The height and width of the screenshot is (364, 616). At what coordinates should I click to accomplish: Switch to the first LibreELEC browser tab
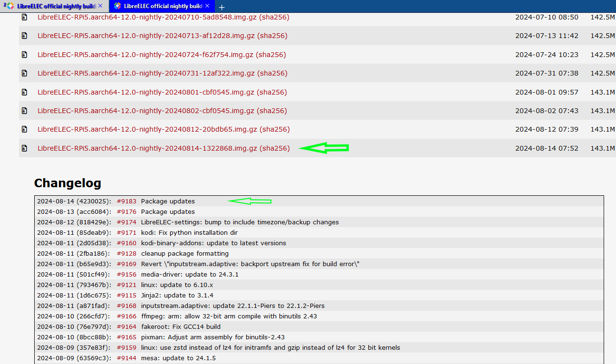52,6
